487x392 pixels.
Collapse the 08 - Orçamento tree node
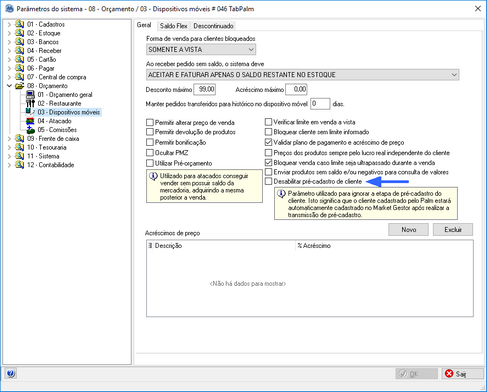9,86
